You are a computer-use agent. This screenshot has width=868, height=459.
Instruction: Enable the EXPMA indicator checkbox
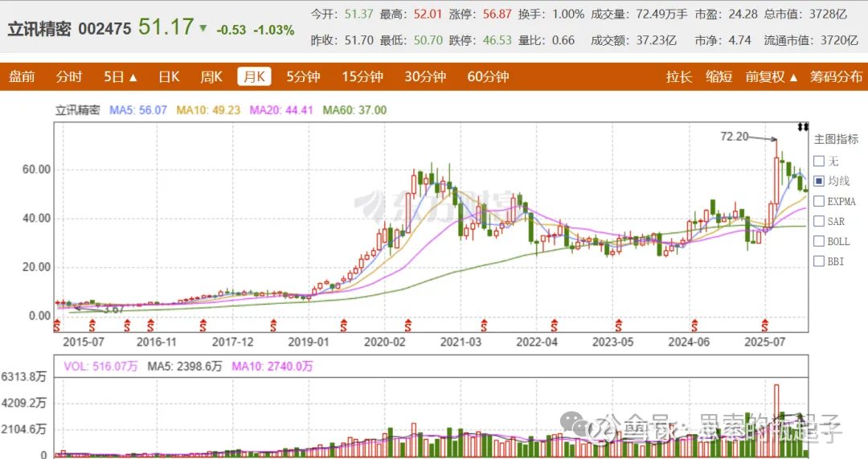(x=819, y=202)
